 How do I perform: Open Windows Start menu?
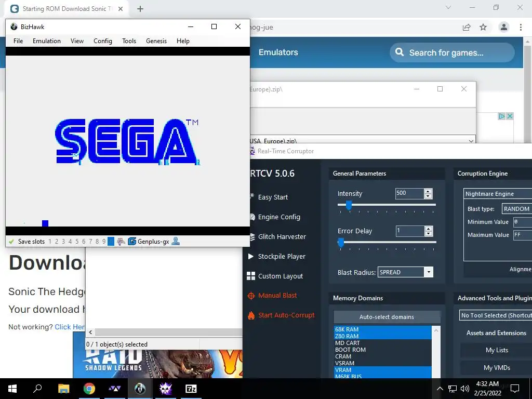[x=12, y=389]
